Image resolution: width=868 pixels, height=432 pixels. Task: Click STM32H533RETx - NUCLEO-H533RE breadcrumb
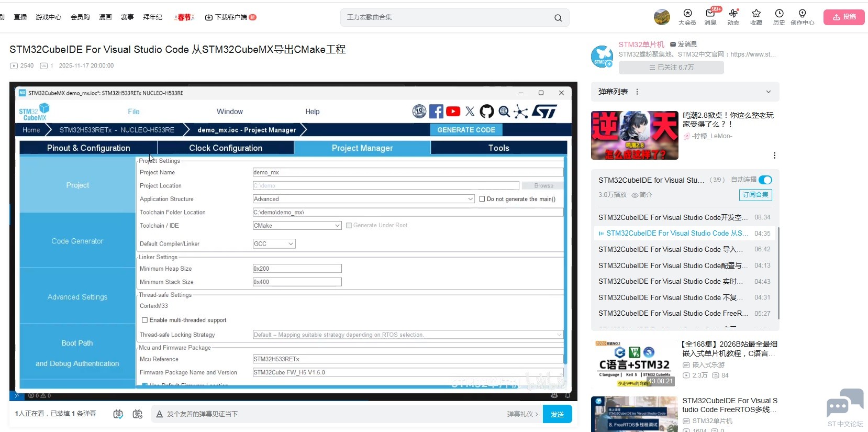point(117,130)
